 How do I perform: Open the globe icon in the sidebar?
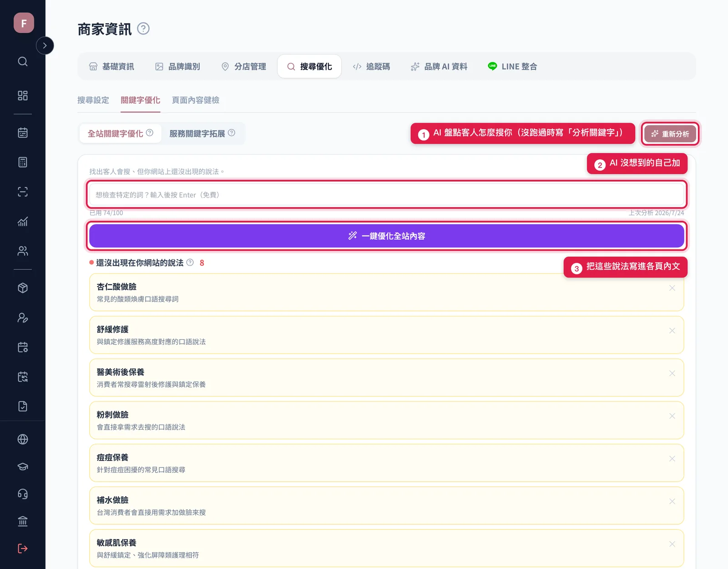tap(23, 439)
